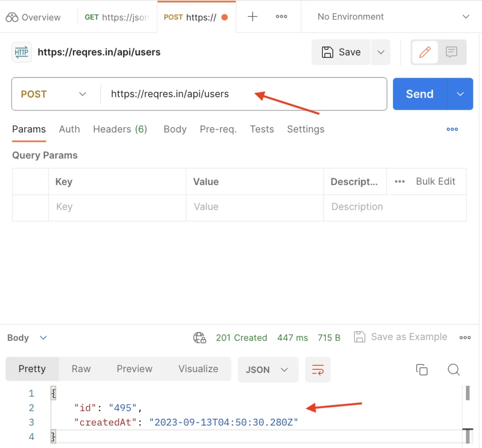Image resolution: width=482 pixels, height=448 pixels.
Task: Send the request
Action: tap(419, 94)
